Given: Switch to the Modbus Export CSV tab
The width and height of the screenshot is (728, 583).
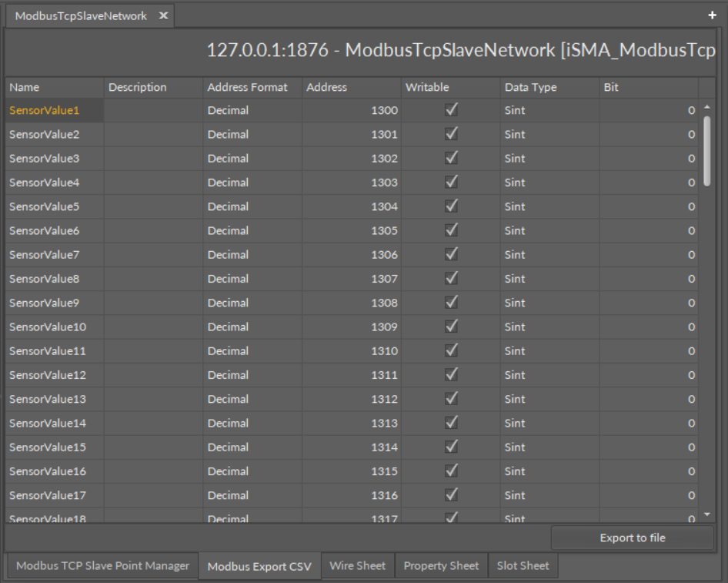Looking at the screenshot, I should pos(259,565).
